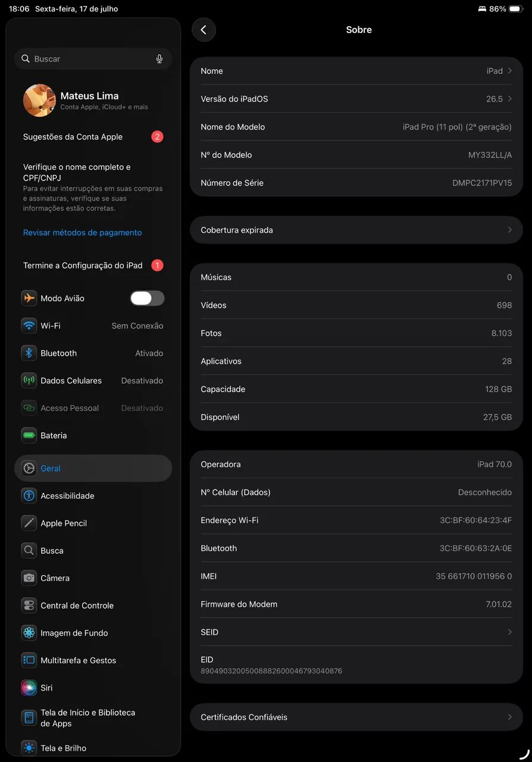Tap the Geral gear icon
Image resolution: width=532 pixels, height=762 pixels.
[29, 469]
